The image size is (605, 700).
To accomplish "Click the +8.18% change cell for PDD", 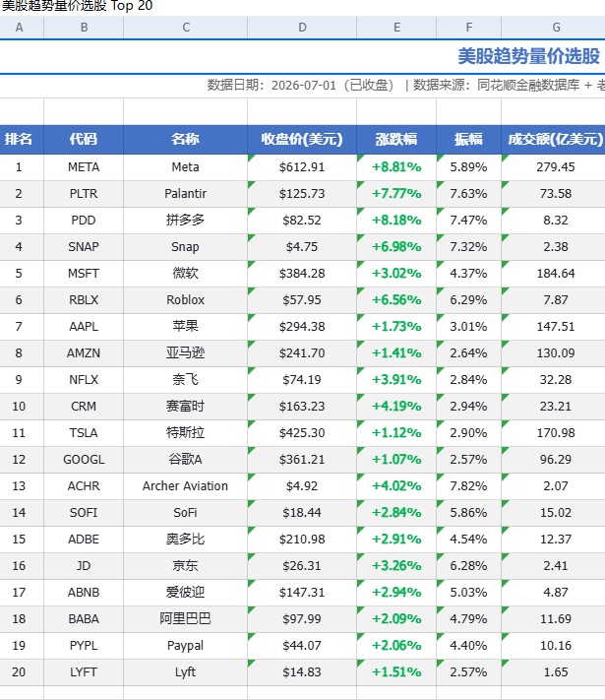I will (x=396, y=221).
